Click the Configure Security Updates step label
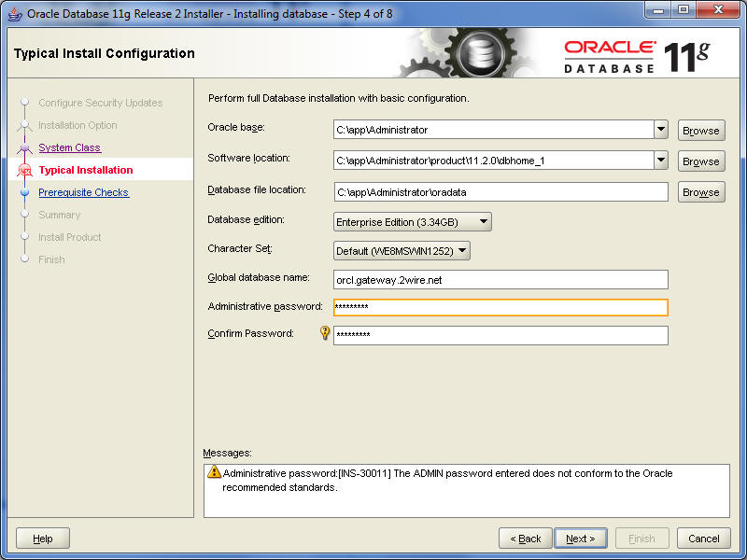 pyautogui.click(x=101, y=103)
